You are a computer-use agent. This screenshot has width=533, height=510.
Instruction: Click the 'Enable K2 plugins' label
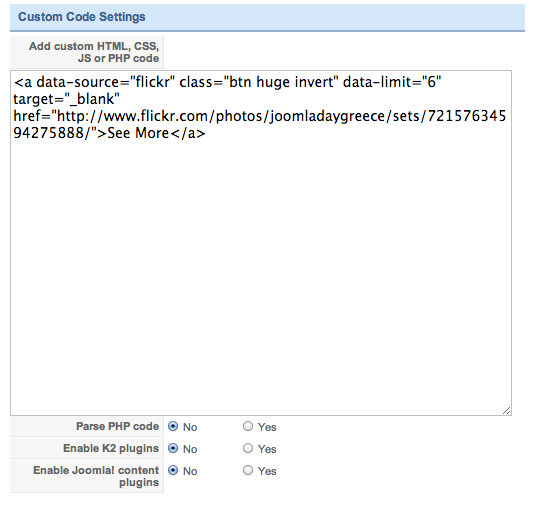tap(111, 448)
